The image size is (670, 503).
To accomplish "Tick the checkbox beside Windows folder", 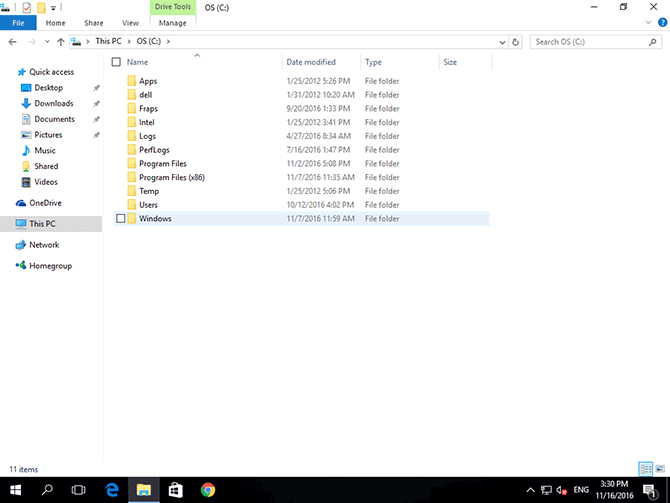I will pyautogui.click(x=120, y=219).
